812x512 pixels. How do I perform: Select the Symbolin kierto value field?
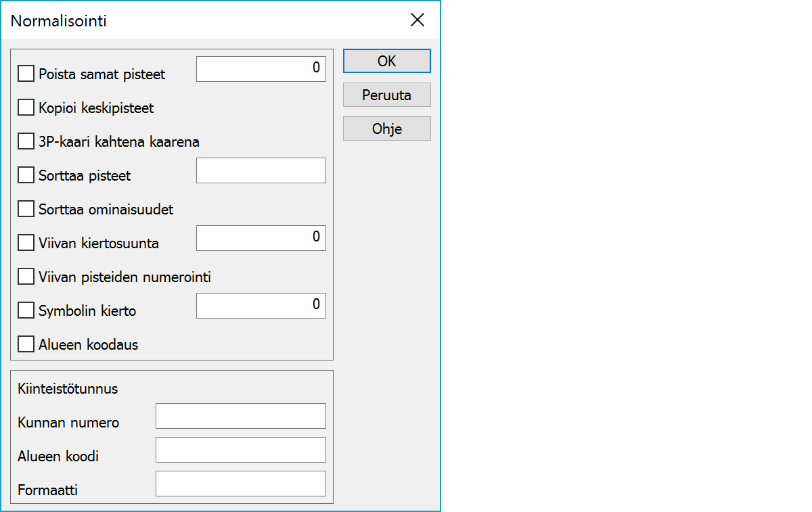[261, 306]
